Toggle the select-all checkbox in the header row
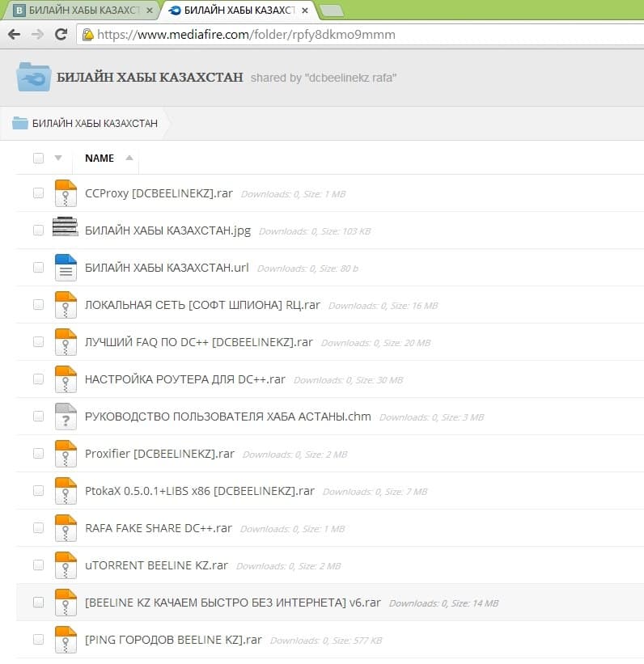Viewport: 644px width, 664px height. (x=38, y=158)
